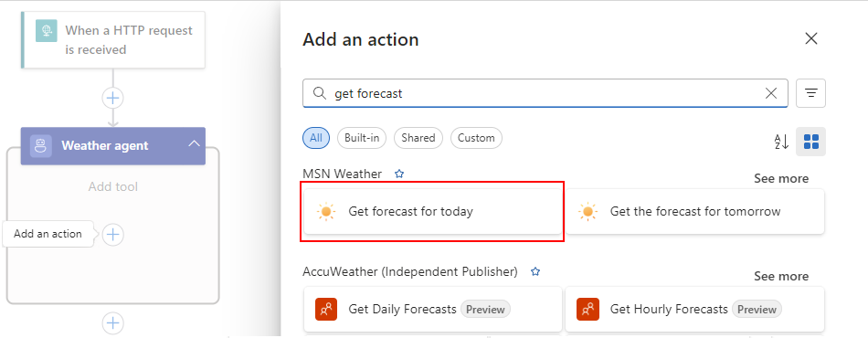
Task: Select the All filter pill
Action: 316,138
